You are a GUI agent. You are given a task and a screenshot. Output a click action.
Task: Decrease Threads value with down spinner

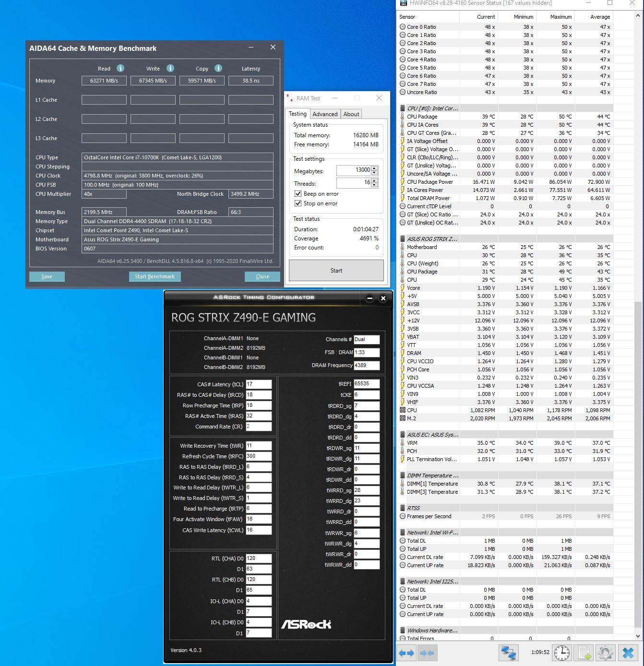pyautogui.click(x=374, y=185)
